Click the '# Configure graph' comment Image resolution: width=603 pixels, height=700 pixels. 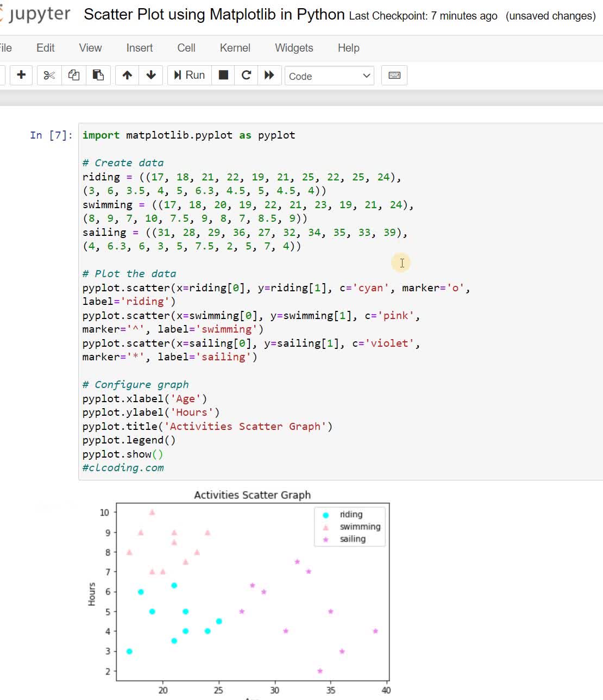coord(136,385)
